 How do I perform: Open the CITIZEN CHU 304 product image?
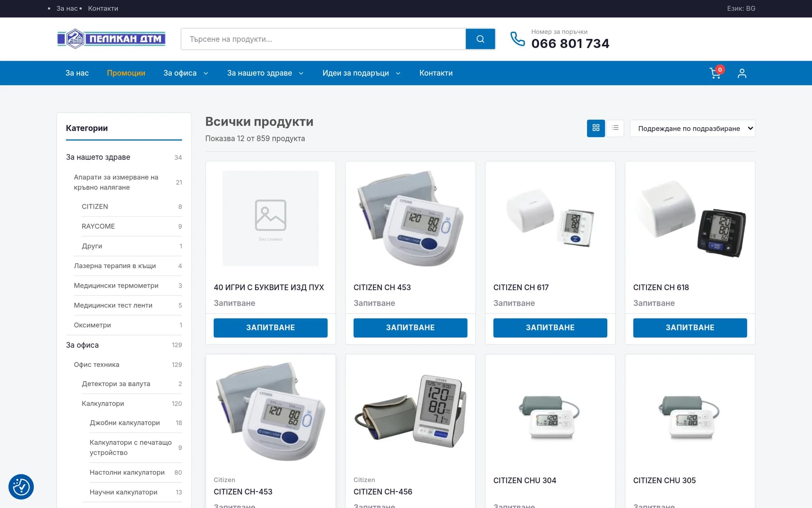click(x=550, y=411)
